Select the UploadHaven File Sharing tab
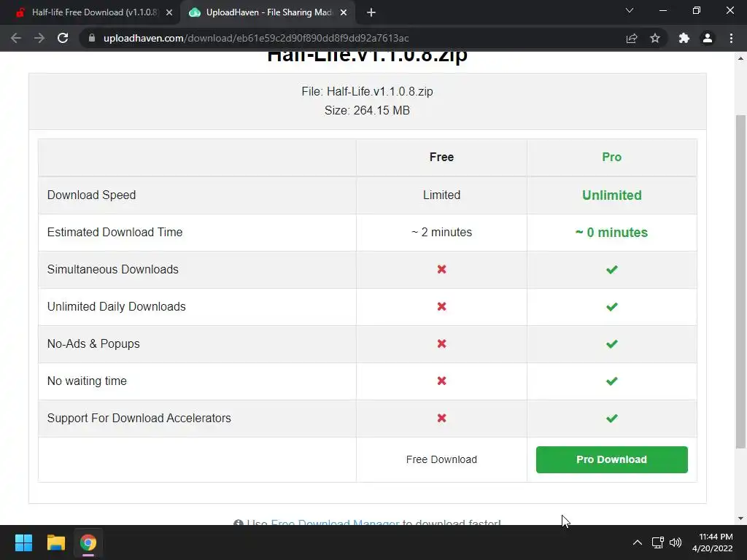 pos(267,12)
